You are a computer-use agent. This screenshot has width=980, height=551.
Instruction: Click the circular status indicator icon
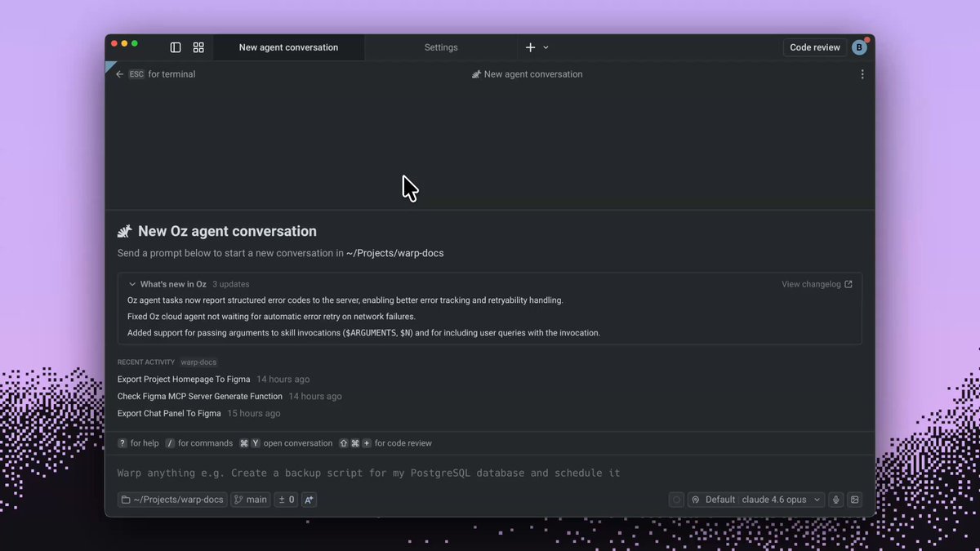click(676, 500)
